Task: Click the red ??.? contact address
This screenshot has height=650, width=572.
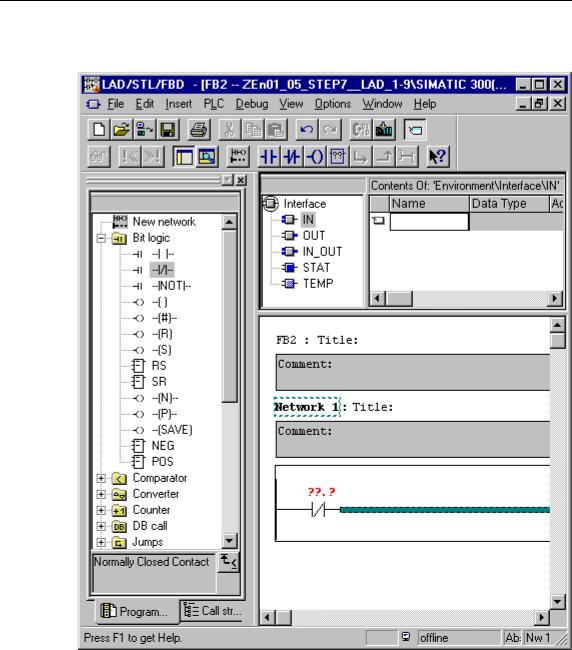Action: click(321, 492)
